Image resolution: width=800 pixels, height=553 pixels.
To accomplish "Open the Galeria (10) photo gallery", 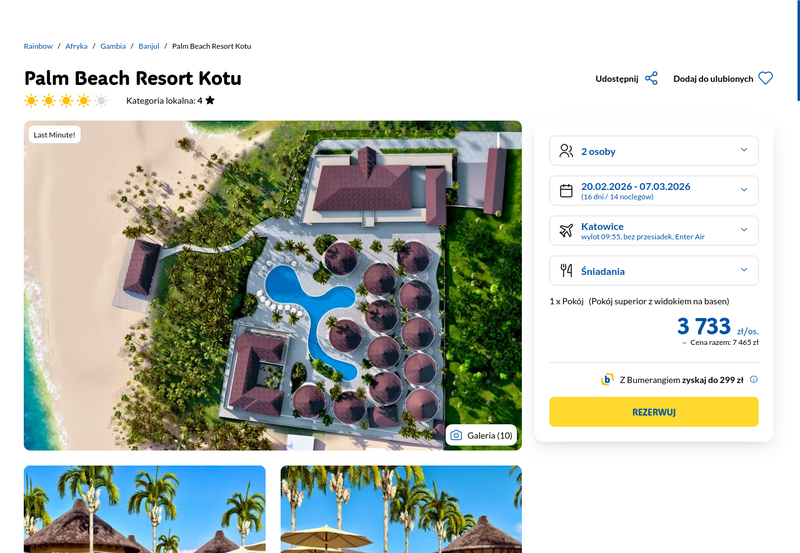I will (481, 435).
